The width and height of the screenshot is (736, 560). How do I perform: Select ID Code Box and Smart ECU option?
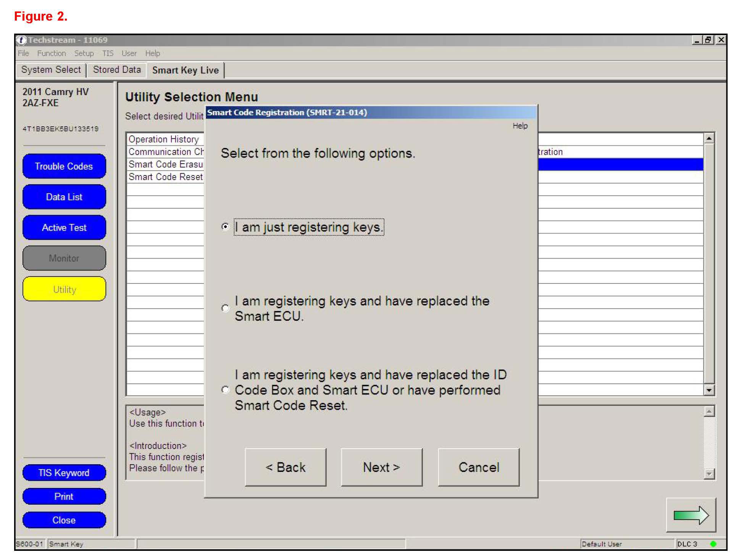(x=225, y=390)
